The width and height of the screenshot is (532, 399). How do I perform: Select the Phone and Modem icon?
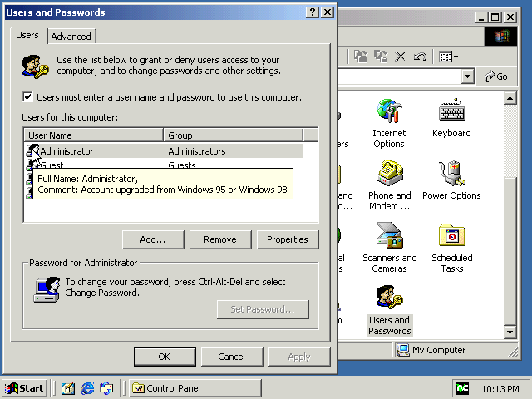[388, 185]
